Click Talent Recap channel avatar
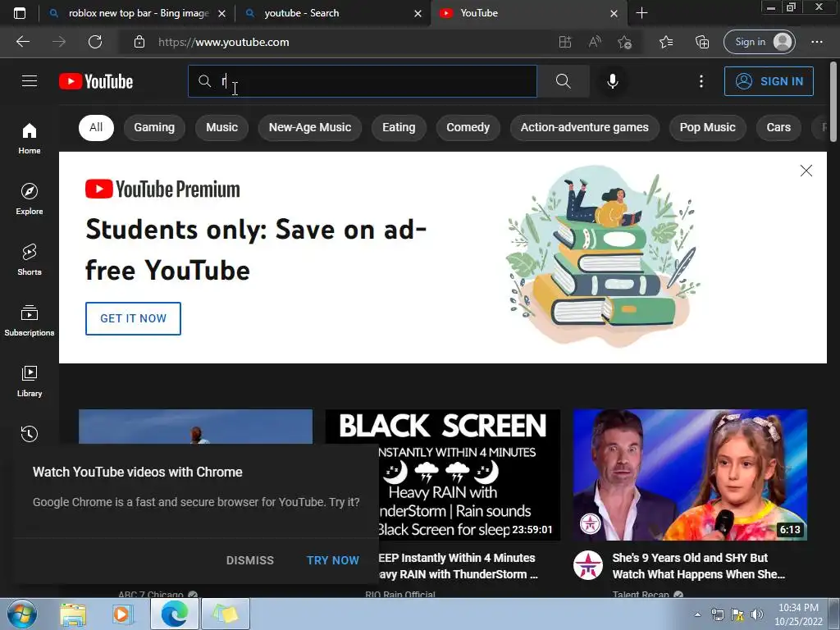Image resolution: width=840 pixels, height=630 pixels. (587, 564)
